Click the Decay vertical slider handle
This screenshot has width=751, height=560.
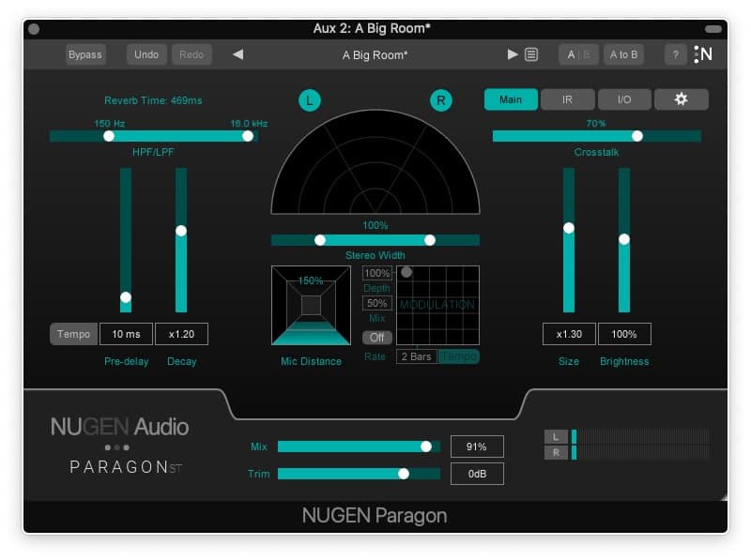[181, 231]
